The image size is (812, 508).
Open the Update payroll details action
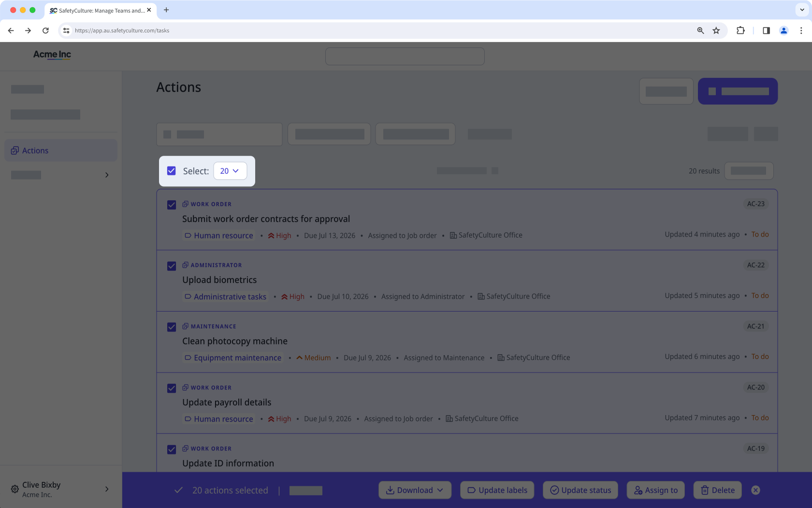click(x=227, y=402)
